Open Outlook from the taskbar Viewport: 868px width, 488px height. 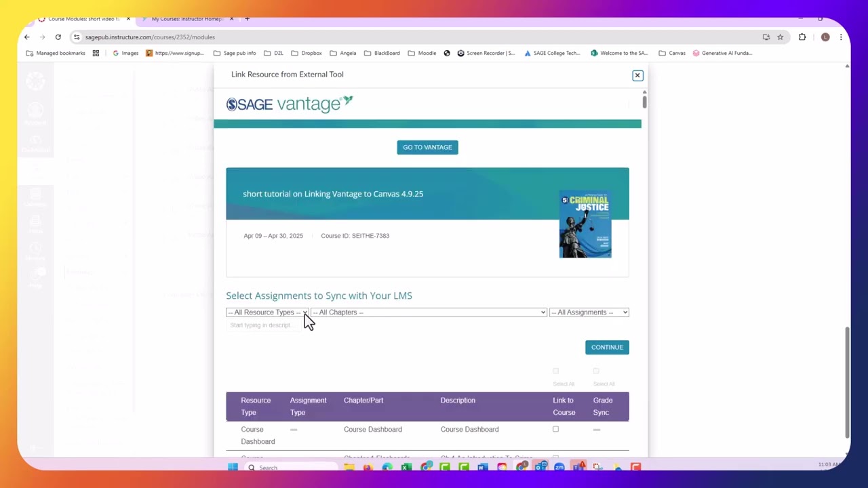tap(540, 468)
